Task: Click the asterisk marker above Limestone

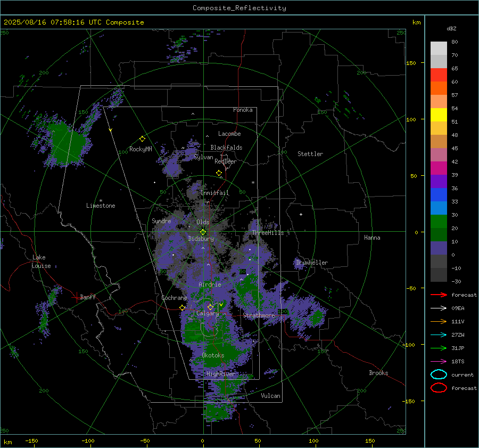Action: coord(101,201)
